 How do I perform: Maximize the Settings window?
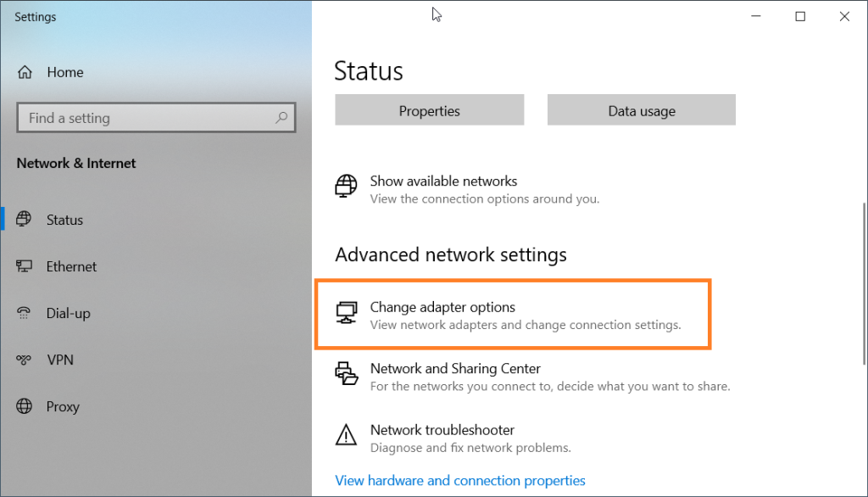coord(800,16)
